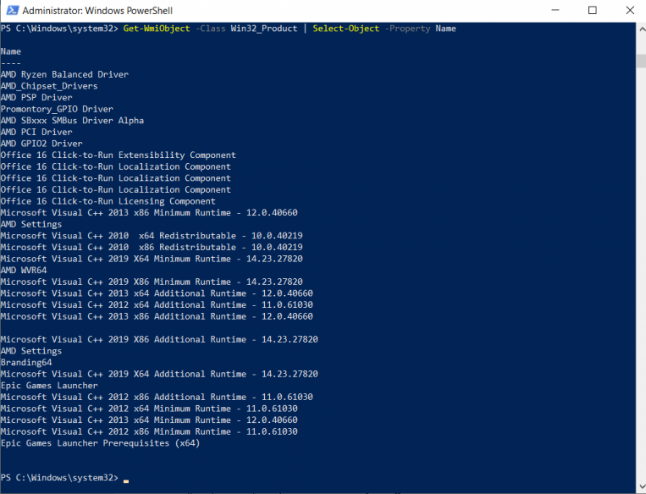
Task: Click Visual C++ 2012 x86 Minimum Runtime line
Action: tap(149, 432)
